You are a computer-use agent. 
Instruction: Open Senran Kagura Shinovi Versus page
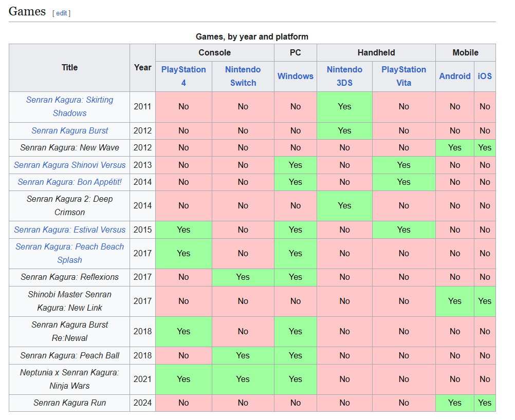69,165
